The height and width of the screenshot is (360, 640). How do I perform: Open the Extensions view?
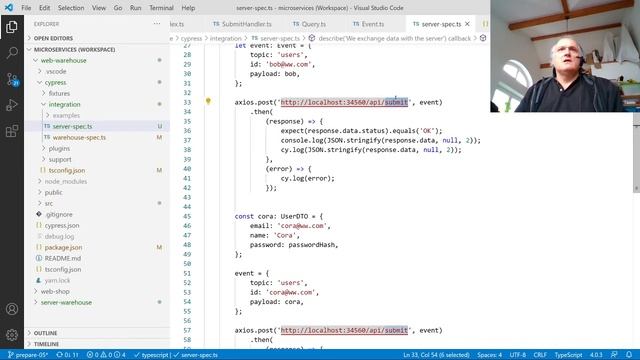pos(12,131)
